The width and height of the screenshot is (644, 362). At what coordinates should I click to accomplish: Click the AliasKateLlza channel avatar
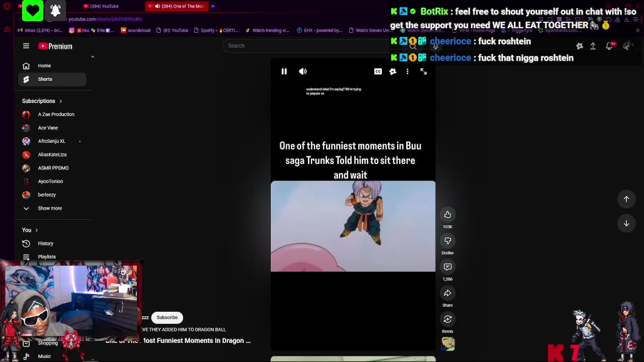tap(26, 155)
